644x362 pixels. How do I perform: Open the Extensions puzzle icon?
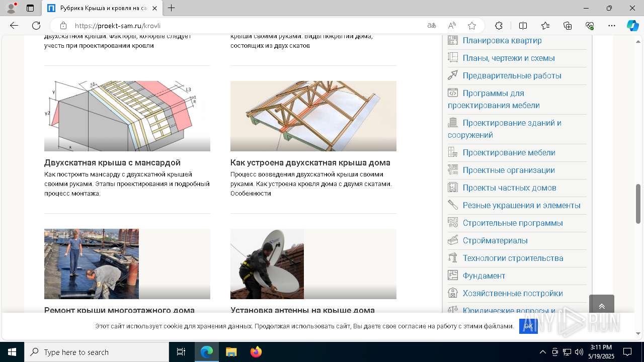pyautogui.click(x=499, y=26)
